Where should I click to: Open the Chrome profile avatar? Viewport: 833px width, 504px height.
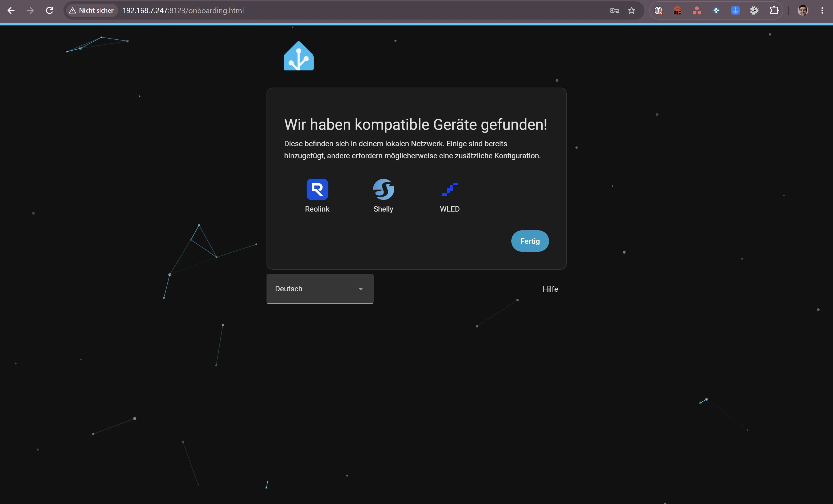(x=803, y=10)
